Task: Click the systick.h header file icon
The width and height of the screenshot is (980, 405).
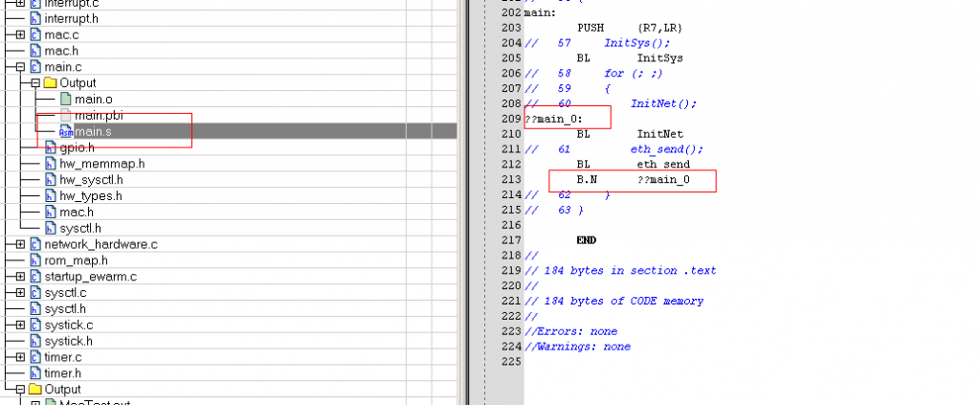Action: (35, 341)
